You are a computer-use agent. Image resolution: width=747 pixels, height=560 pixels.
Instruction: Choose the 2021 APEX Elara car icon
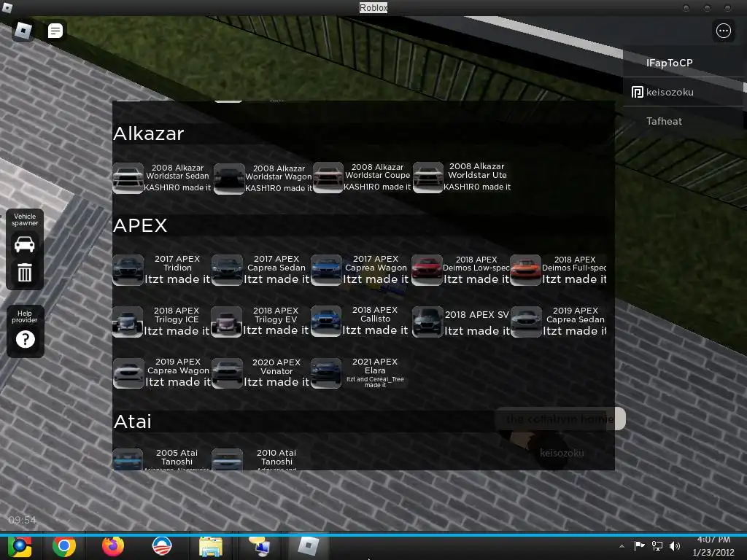pyautogui.click(x=326, y=373)
